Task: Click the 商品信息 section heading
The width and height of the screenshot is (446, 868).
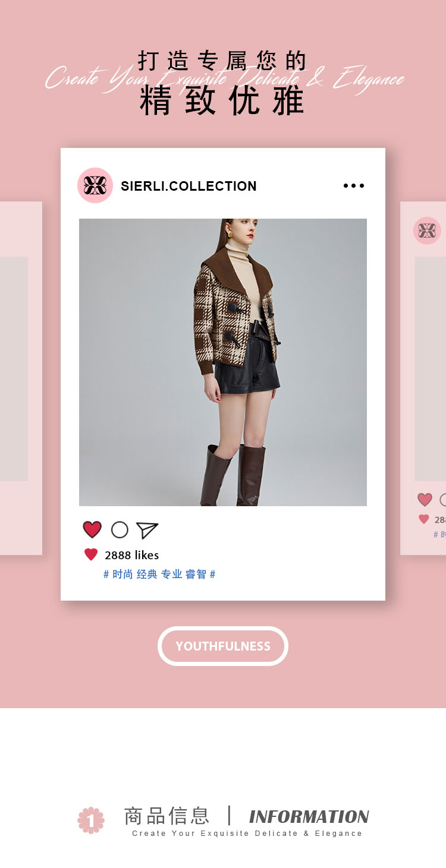Action: pyautogui.click(x=167, y=816)
